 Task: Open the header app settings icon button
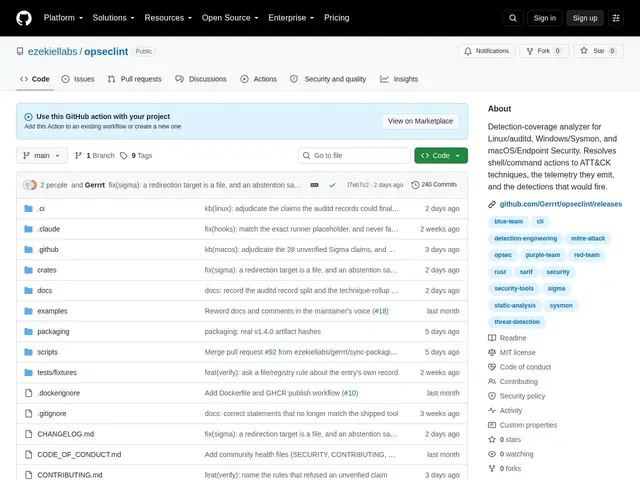(616, 18)
